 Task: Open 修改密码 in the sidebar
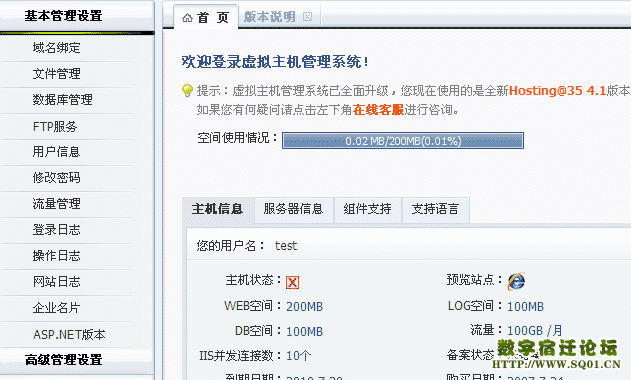57,178
